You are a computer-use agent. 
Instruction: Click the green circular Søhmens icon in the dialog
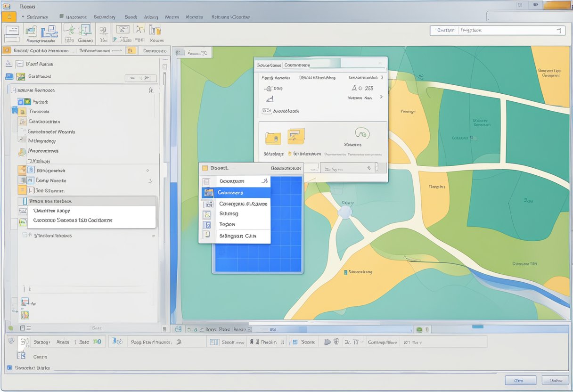(362, 133)
